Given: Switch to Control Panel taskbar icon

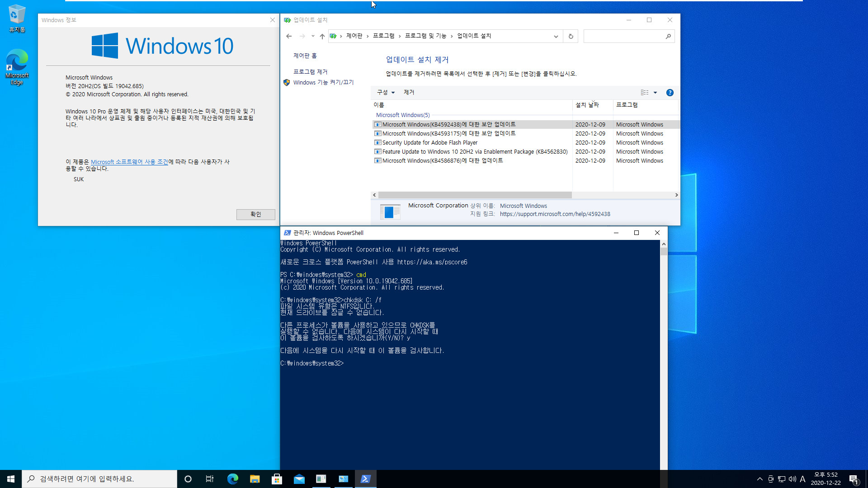Looking at the screenshot, I should tap(343, 479).
